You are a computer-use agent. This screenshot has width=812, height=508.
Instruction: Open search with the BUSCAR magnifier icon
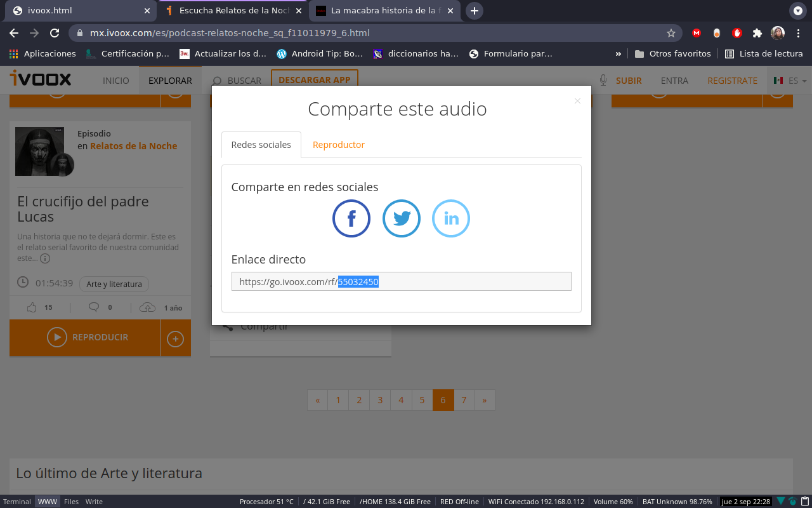click(x=216, y=81)
